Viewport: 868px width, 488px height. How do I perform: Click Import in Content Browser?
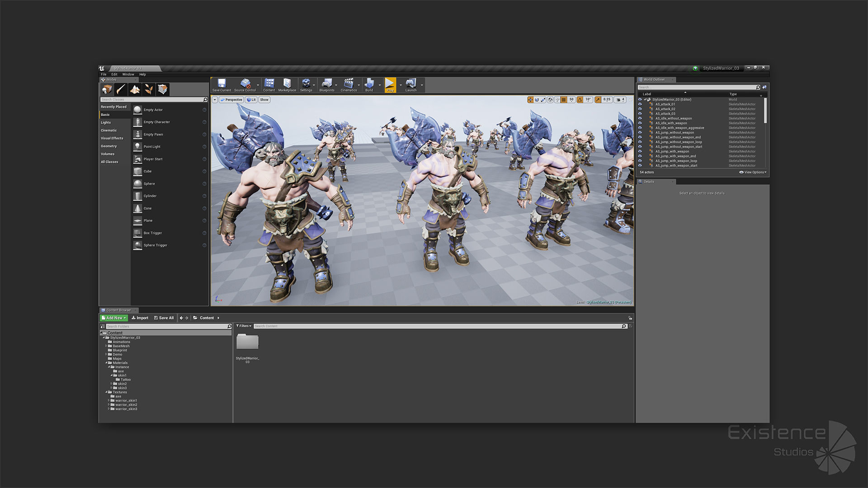140,318
